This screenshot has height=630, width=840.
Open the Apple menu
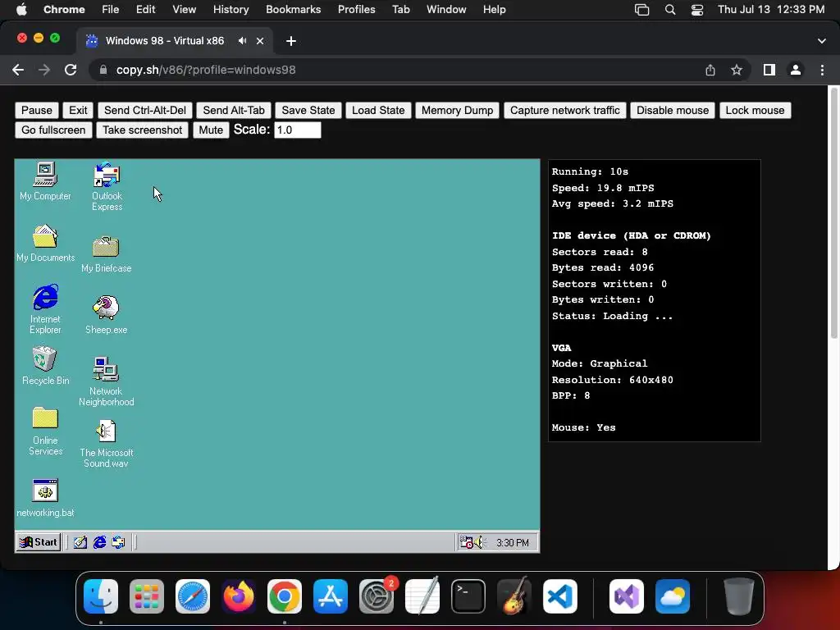[x=21, y=10]
